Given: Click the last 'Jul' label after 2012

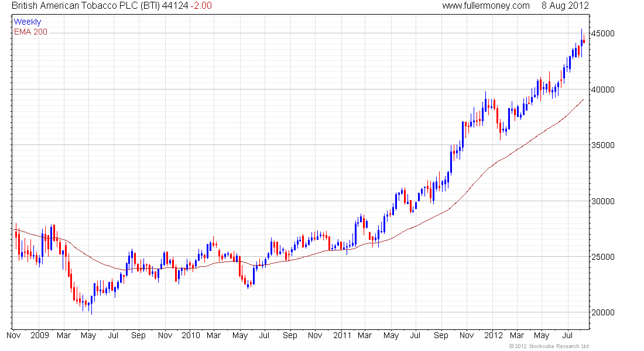Looking at the screenshot, I should tap(568, 335).
